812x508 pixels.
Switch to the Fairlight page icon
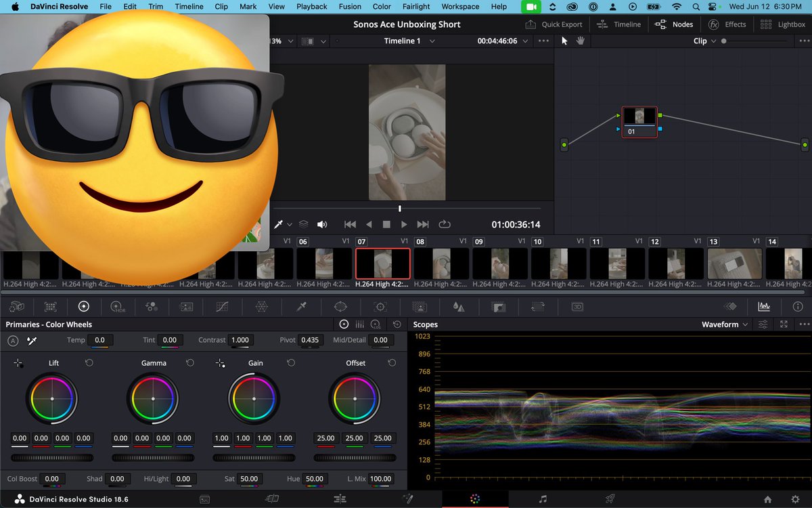pyautogui.click(x=543, y=499)
